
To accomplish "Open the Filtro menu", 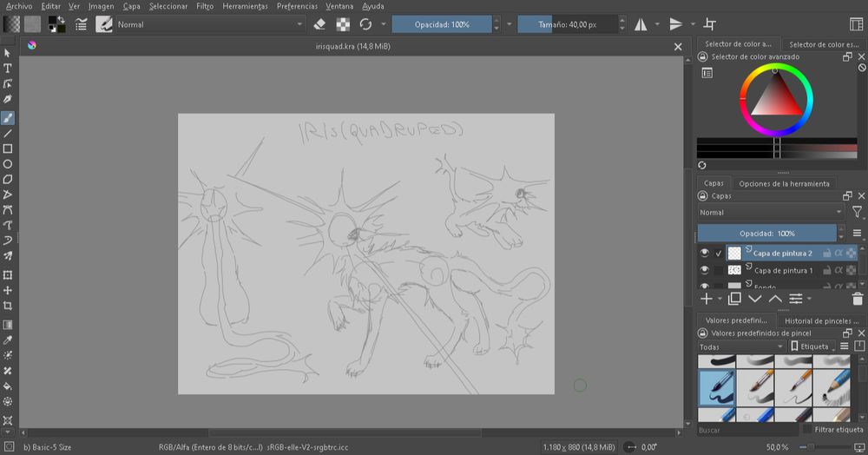I will tap(205, 6).
